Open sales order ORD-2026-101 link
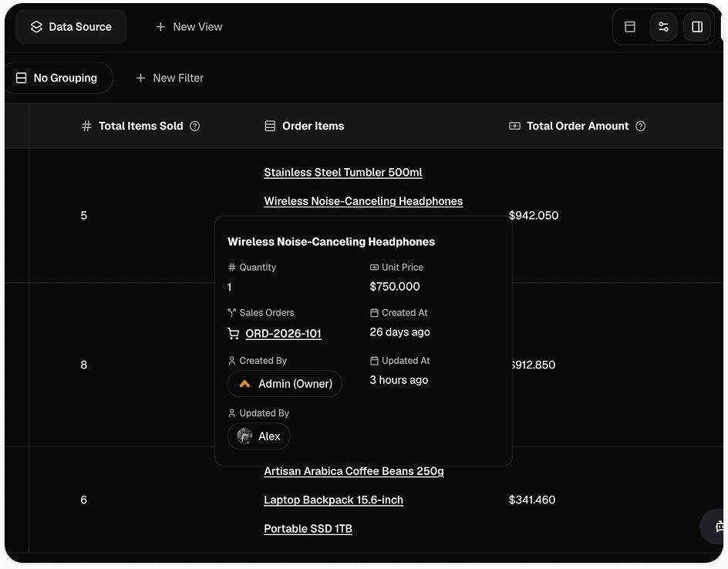The height and width of the screenshot is (569, 728). 283,334
